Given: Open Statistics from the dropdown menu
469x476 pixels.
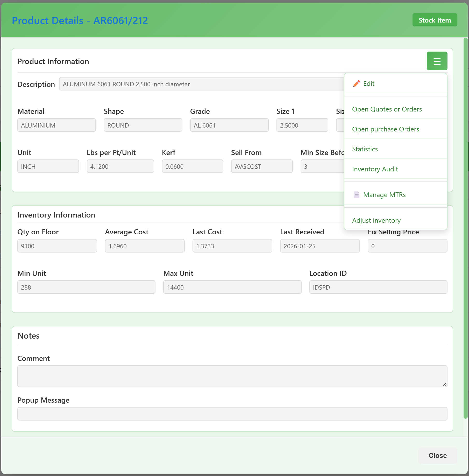Looking at the screenshot, I should point(365,149).
